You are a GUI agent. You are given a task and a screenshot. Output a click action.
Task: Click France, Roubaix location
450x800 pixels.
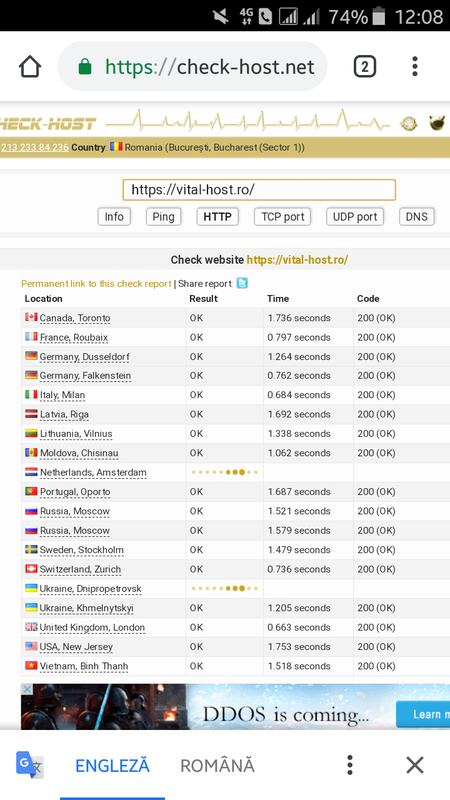click(x=74, y=337)
